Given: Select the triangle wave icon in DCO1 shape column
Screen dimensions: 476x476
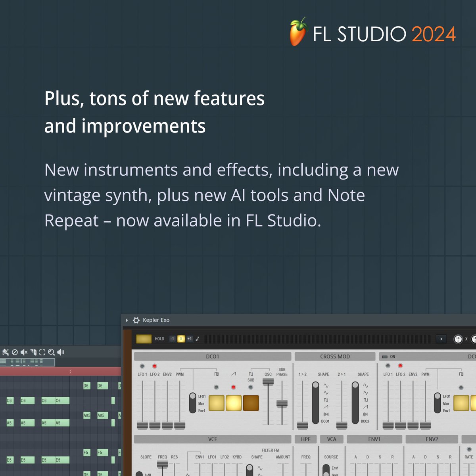Looking at the screenshot, I should click(326, 393).
